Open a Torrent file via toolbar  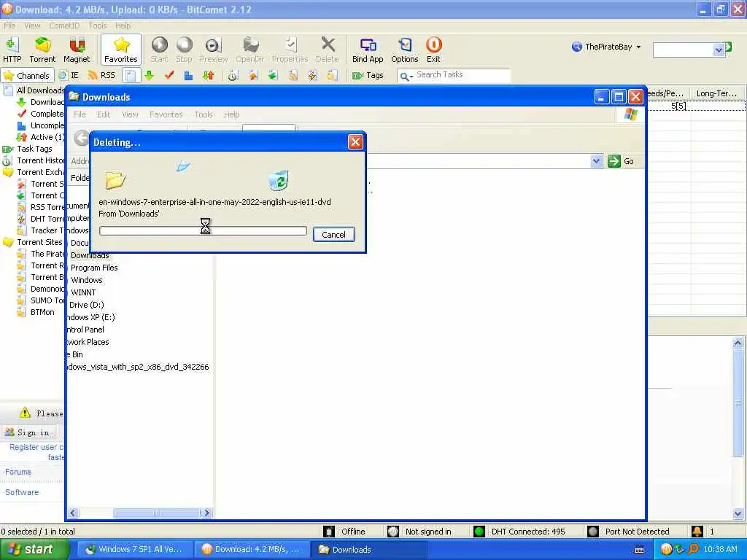coord(42,50)
